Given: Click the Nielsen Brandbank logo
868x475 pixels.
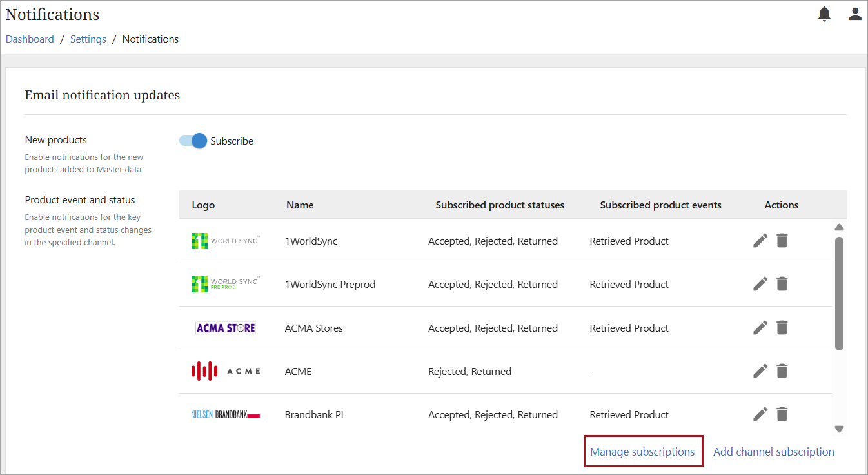Looking at the screenshot, I should coord(226,415).
